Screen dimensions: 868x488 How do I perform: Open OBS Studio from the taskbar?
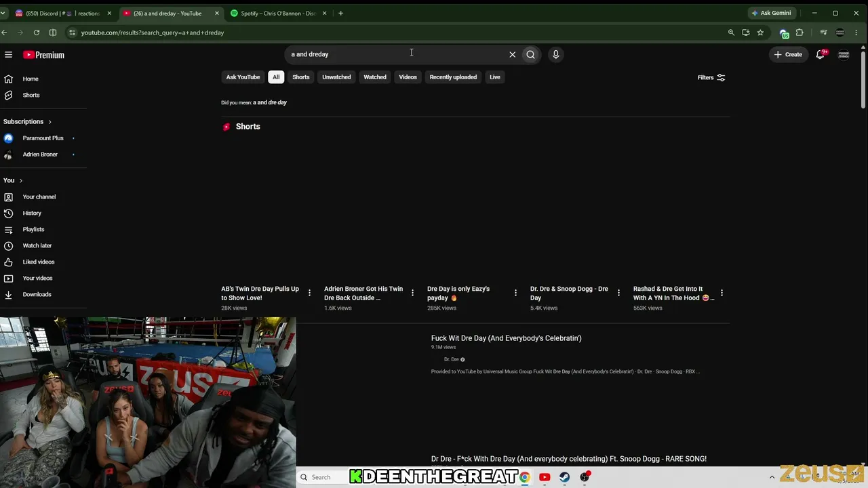pyautogui.click(x=585, y=477)
